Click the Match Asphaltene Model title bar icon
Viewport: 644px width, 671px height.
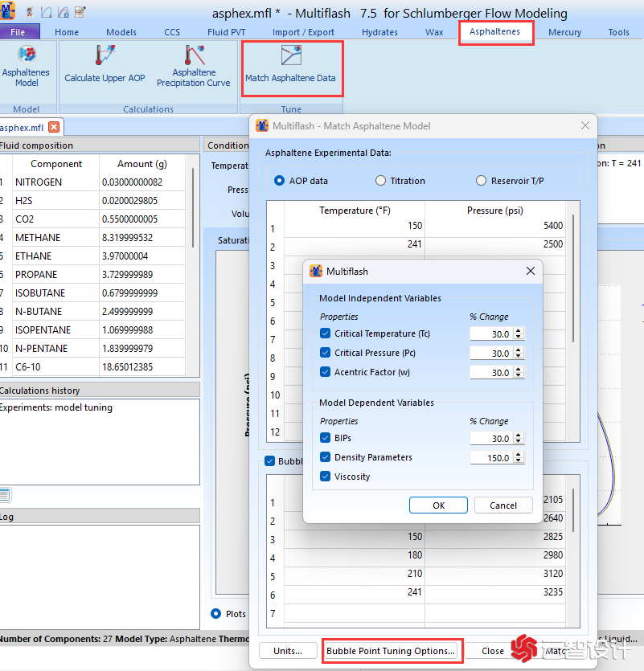[262, 126]
